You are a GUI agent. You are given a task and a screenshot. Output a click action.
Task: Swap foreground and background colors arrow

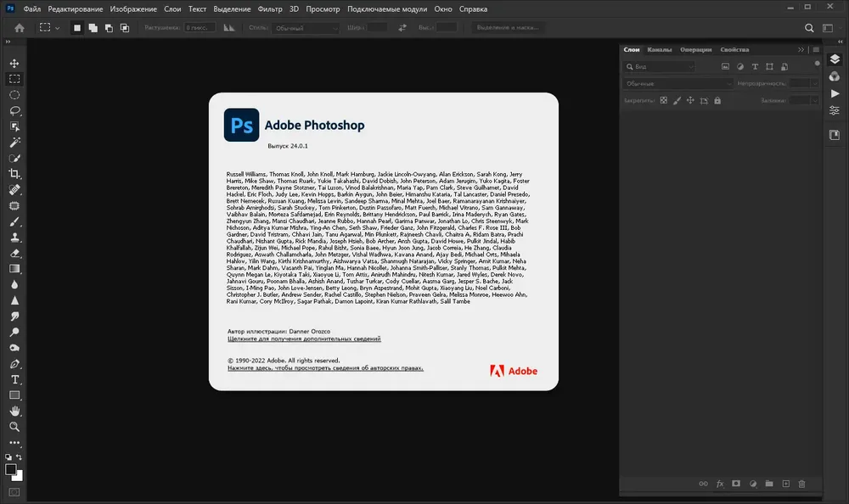(19, 457)
